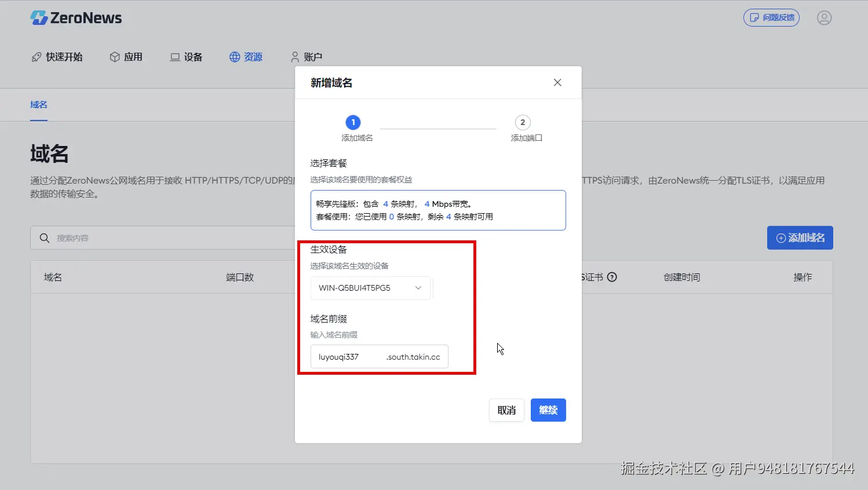Switch to the 域名 tab
The image size is (868, 490).
click(38, 104)
